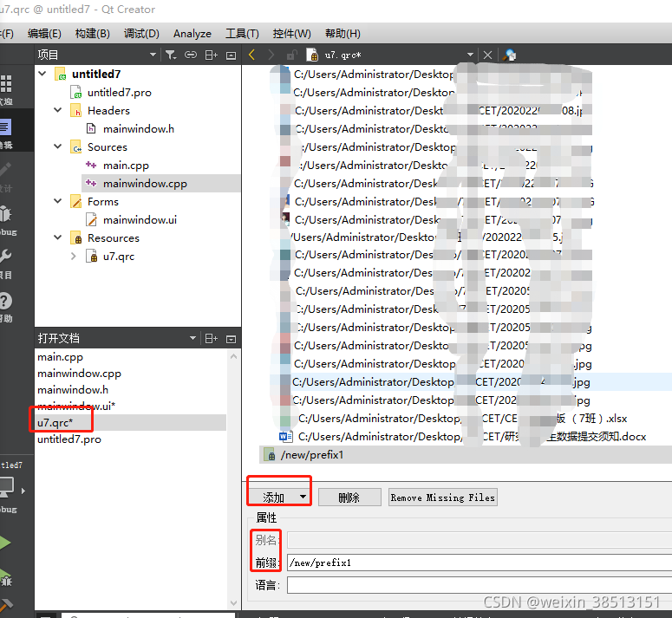The width and height of the screenshot is (672, 618).
Task: Open the 控件(W) menu
Action: 292,34
